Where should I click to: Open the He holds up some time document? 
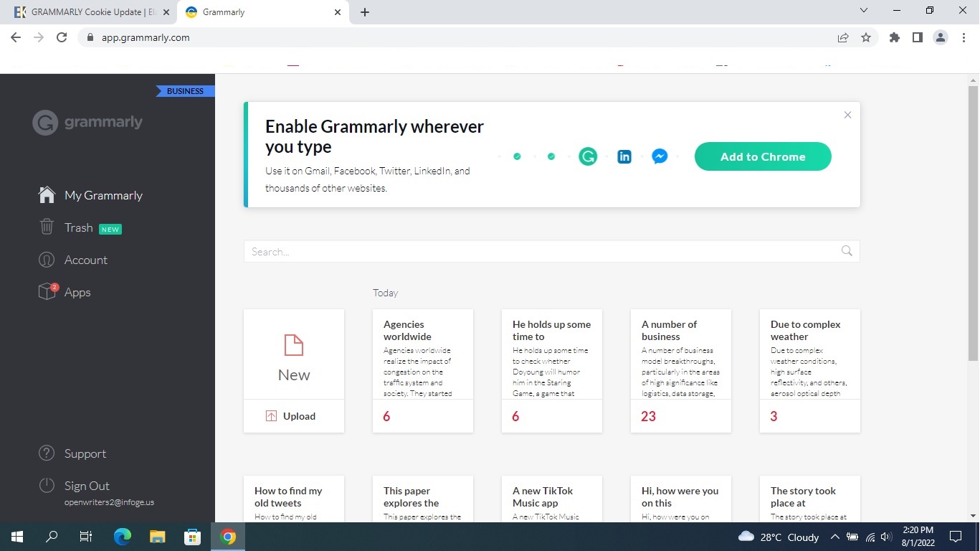[x=552, y=371]
